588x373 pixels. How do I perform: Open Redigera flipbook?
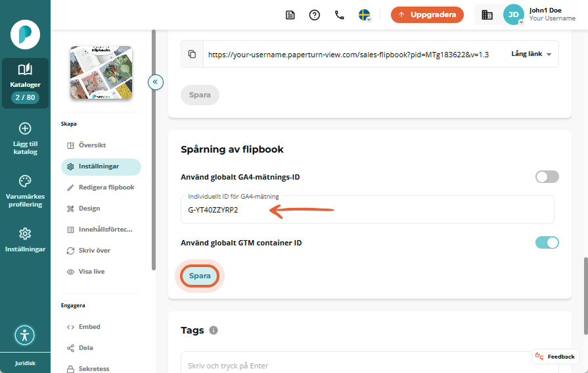[x=101, y=187]
